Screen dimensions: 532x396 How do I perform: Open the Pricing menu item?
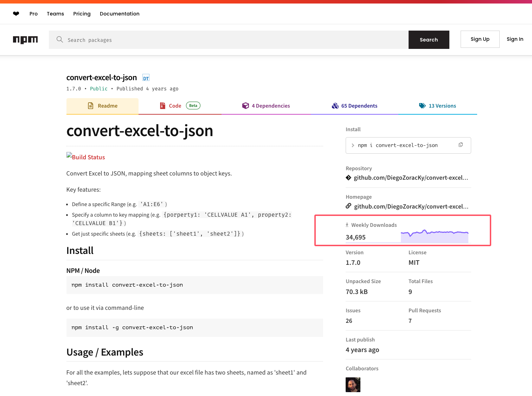point(82,13)
